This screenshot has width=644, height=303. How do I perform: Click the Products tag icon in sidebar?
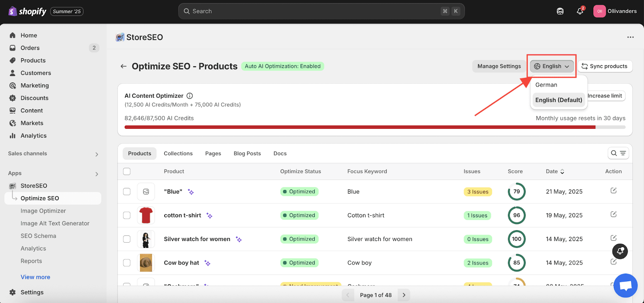point(12,60)
